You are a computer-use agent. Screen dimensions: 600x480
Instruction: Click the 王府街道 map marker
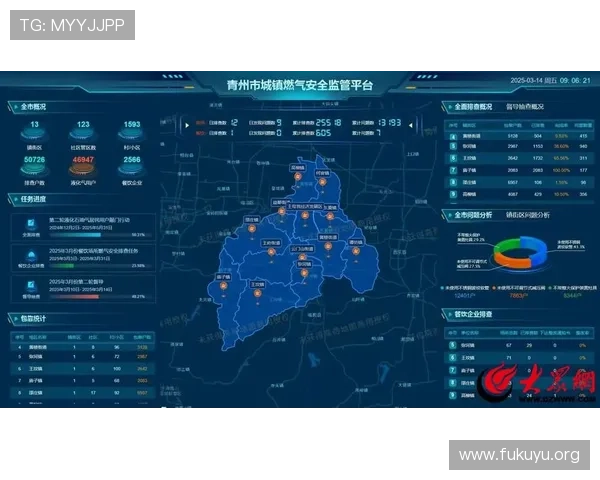coord(271,252)
